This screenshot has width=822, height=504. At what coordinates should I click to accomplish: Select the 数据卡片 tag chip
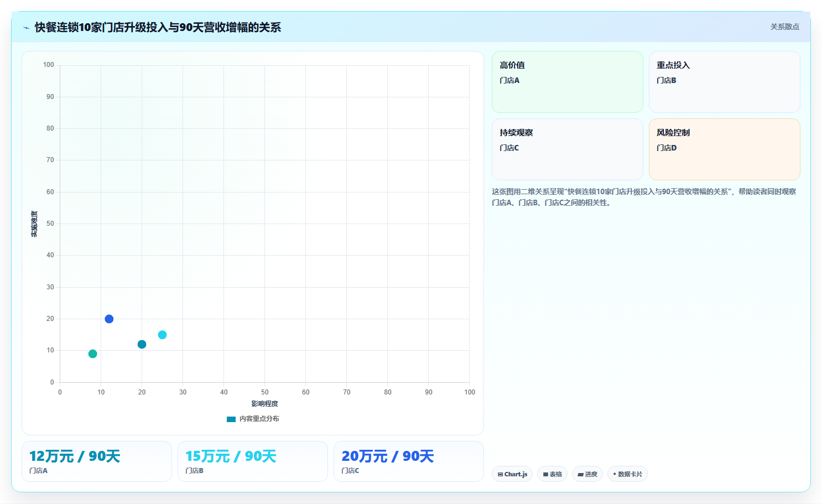click(627, 474)
